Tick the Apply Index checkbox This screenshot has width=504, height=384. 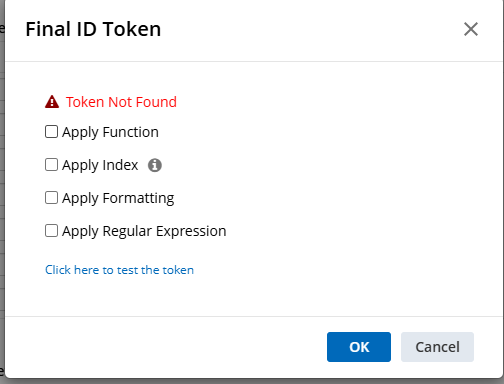51,165
